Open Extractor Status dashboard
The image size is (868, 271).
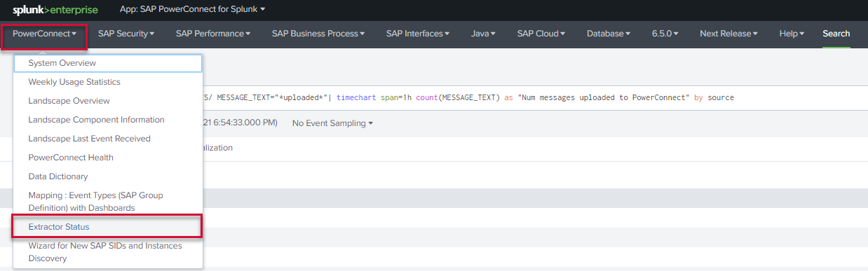coord(108,227)
